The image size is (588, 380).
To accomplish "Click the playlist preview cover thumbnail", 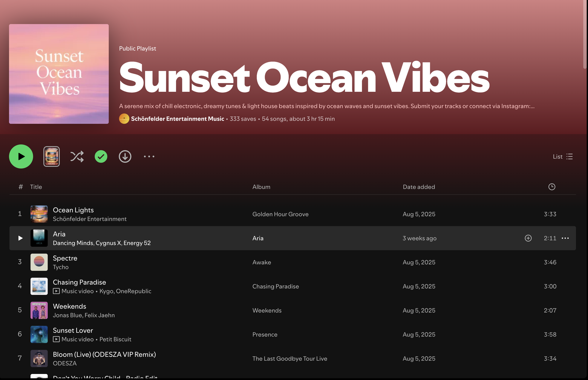I will pos(52,156).
